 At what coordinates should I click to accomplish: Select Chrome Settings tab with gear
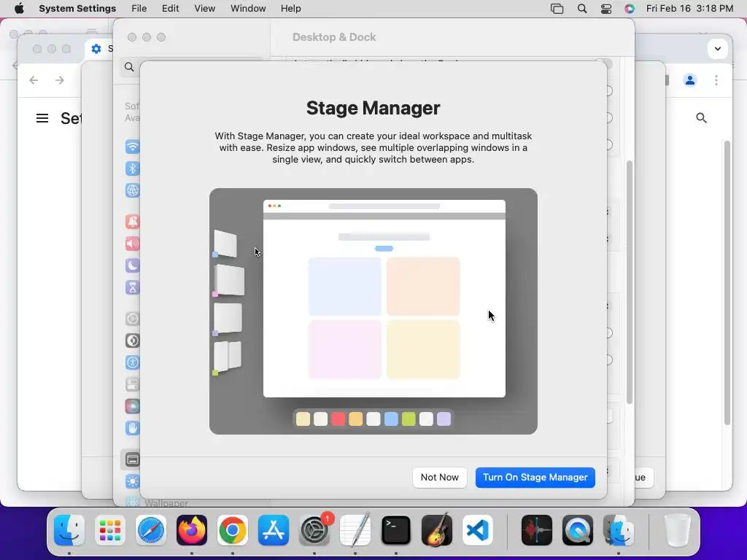[97, 49]
